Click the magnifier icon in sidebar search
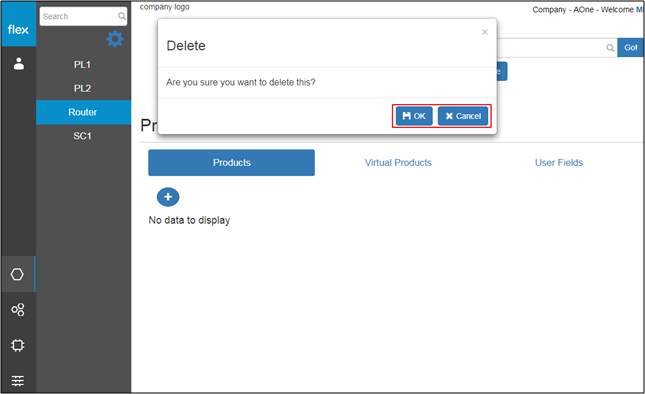This screenshot has width=645, height=394. coord(121,16)
